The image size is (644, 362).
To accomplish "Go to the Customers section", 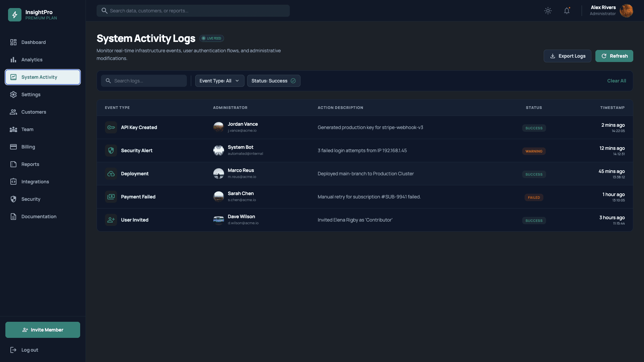I will click(34, 112).
